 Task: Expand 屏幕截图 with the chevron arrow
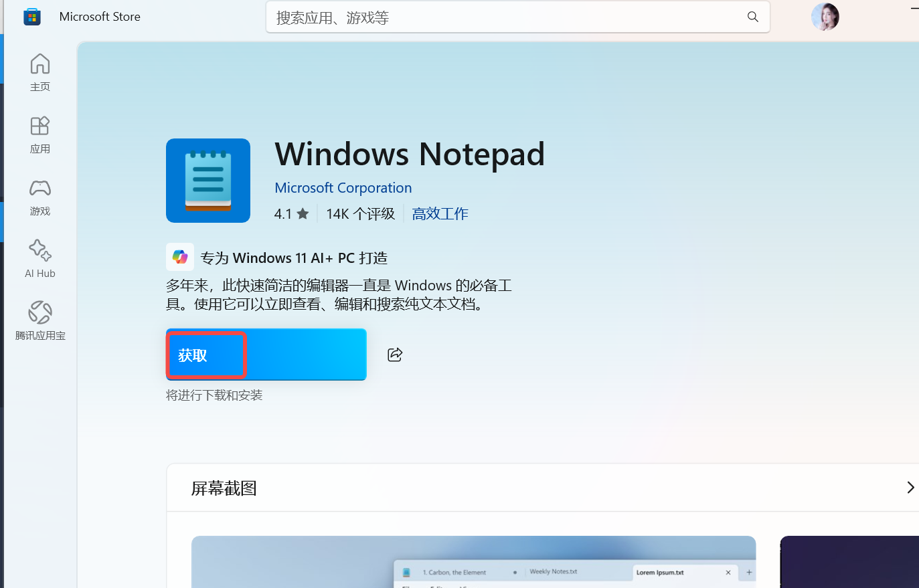(x=910, y=488)
